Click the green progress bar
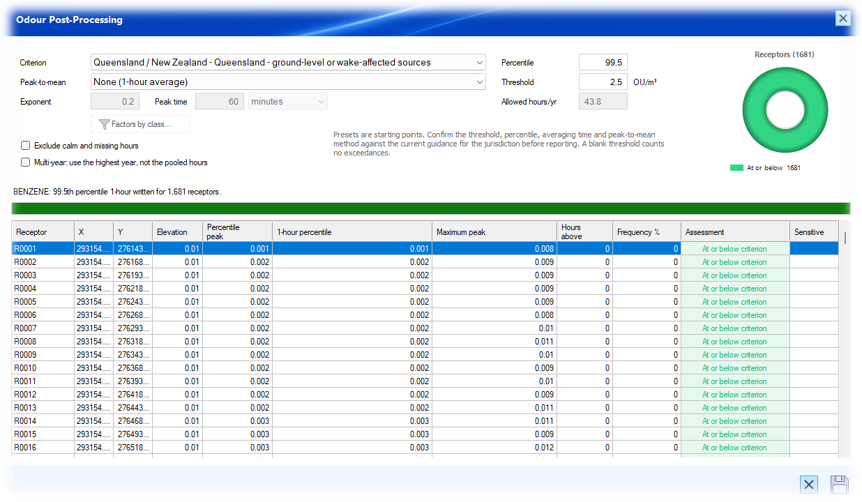Viewport: 862px width, 502px height. tap(430, 208)
